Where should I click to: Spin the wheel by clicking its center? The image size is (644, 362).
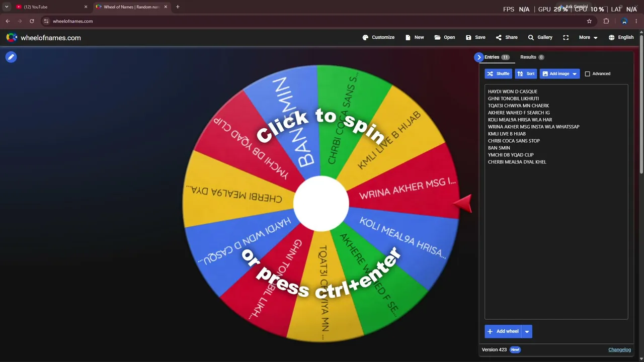[321, 204]
